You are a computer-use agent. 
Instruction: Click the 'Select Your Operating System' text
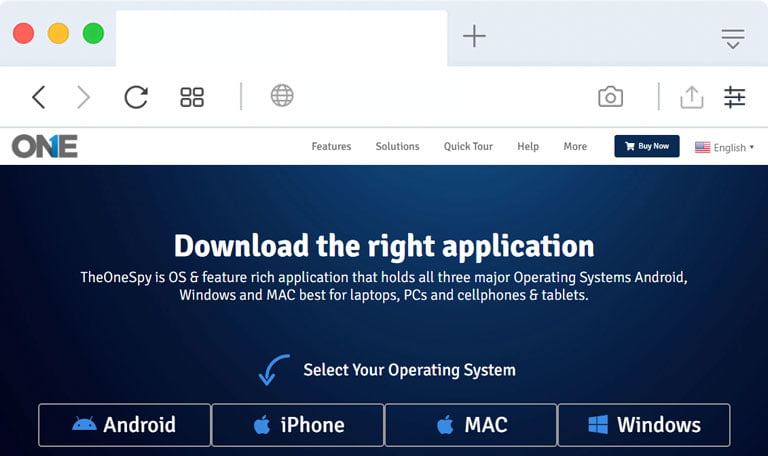coord(409,370)
